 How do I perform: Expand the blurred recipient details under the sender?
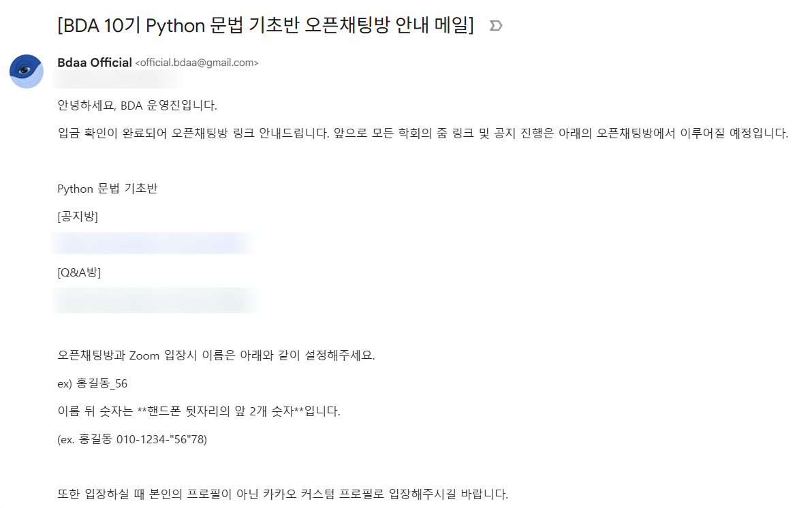tap(118, 80)
